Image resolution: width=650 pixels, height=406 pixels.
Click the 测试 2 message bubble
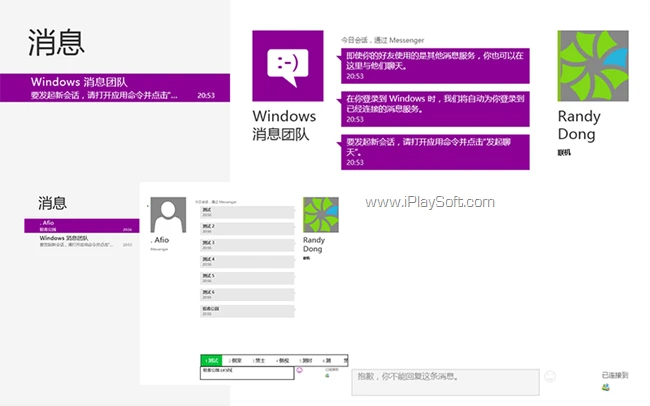(247, 229)
